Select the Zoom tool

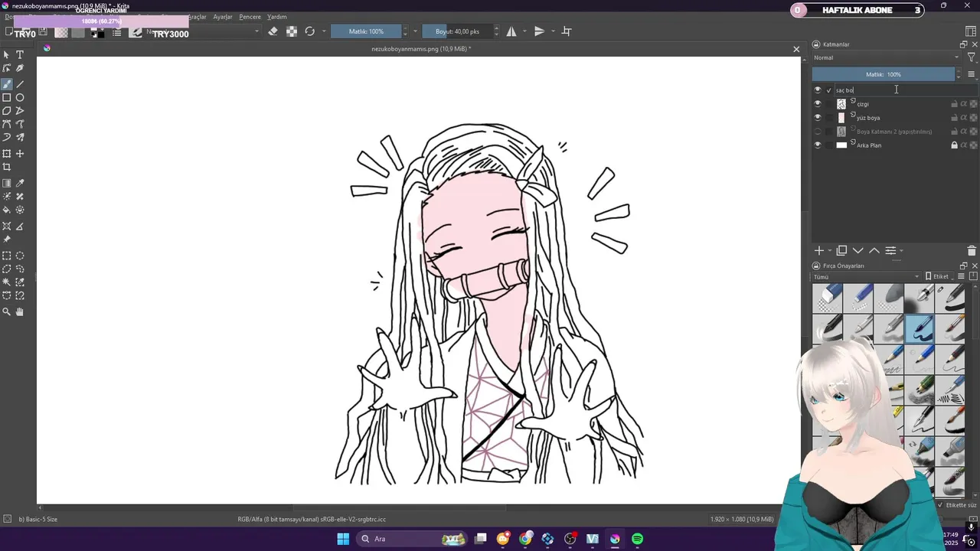tap(7, 312)
